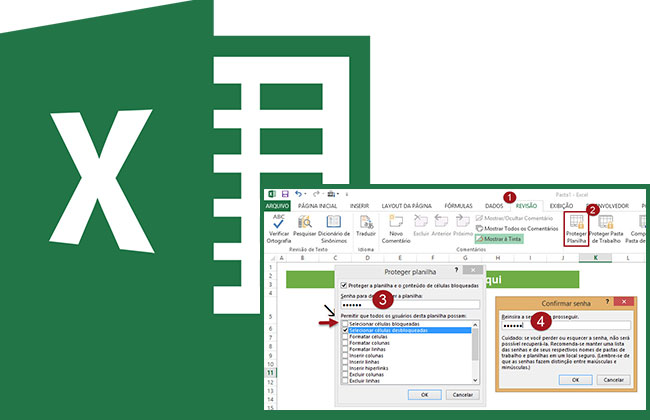Check 'Selecionar células bloqueadas'
The height and width of the screenshot is (420, 650).
click(345, 323)
